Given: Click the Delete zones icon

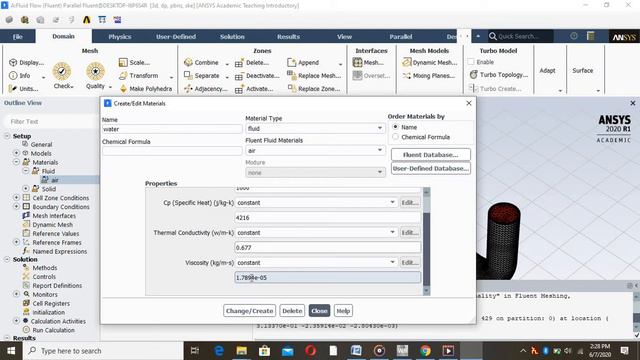Looking at the screenshot, I should tap(239, 63).
